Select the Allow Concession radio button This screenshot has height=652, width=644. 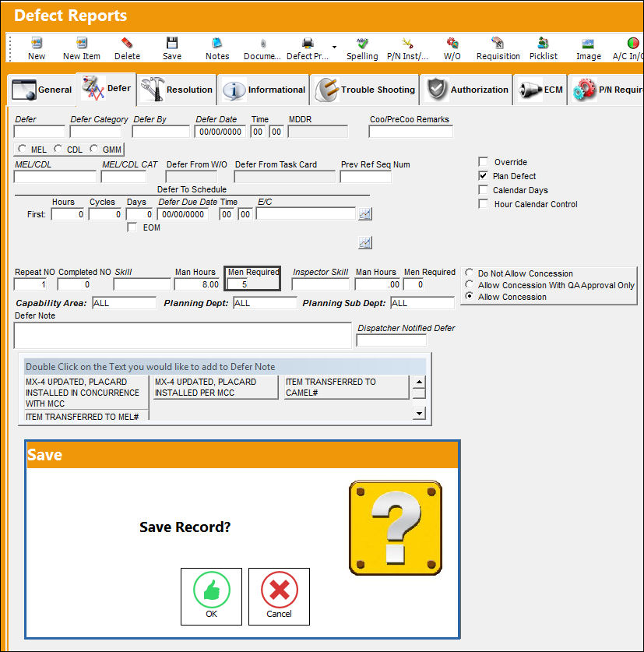tap(470, 296)
